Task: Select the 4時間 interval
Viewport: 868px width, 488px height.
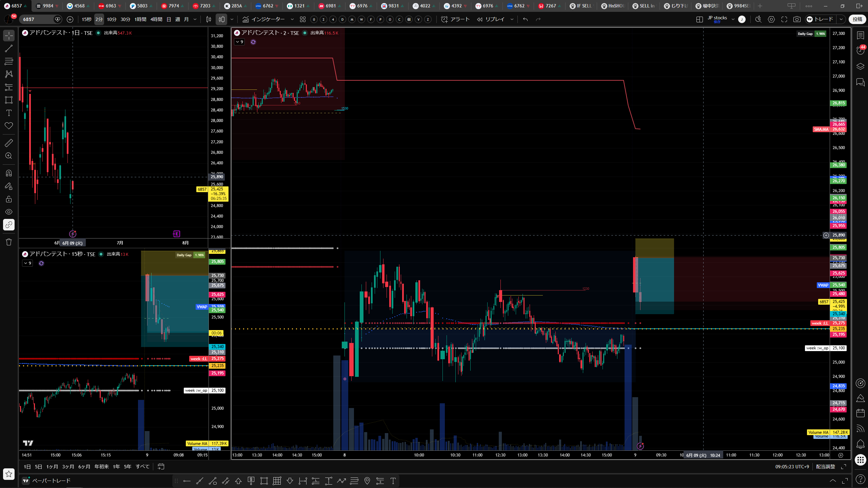Action: (156, 19)
